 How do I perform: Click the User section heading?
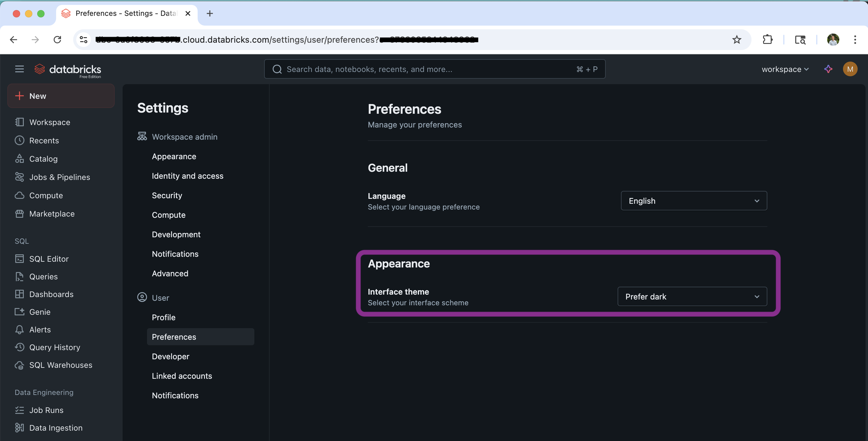(160, 298)
